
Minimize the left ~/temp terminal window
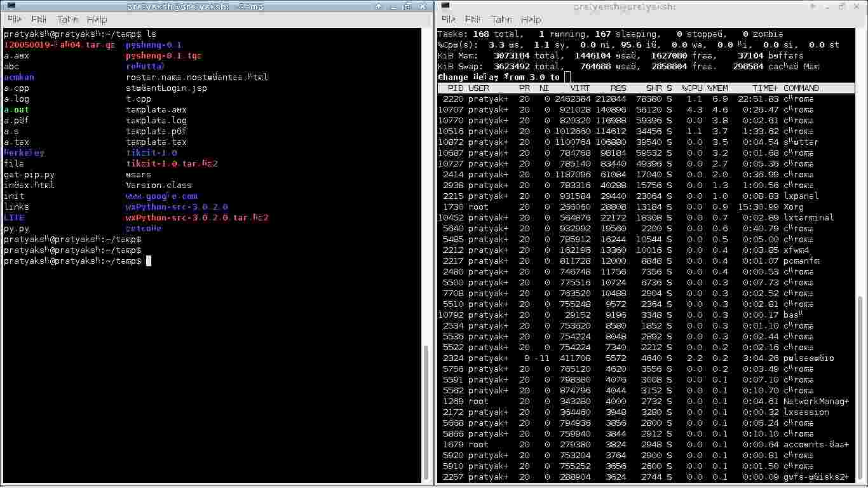[393, 6]
